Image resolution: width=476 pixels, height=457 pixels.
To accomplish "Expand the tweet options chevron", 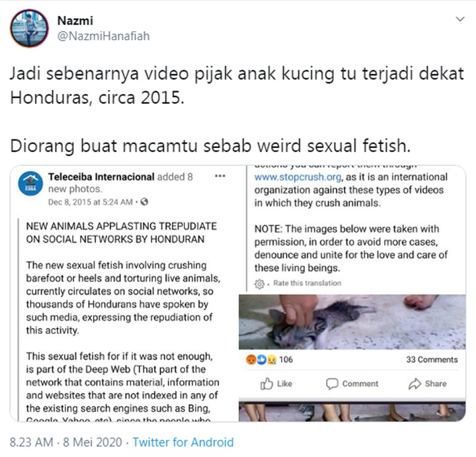I will (x=460, y=19).
